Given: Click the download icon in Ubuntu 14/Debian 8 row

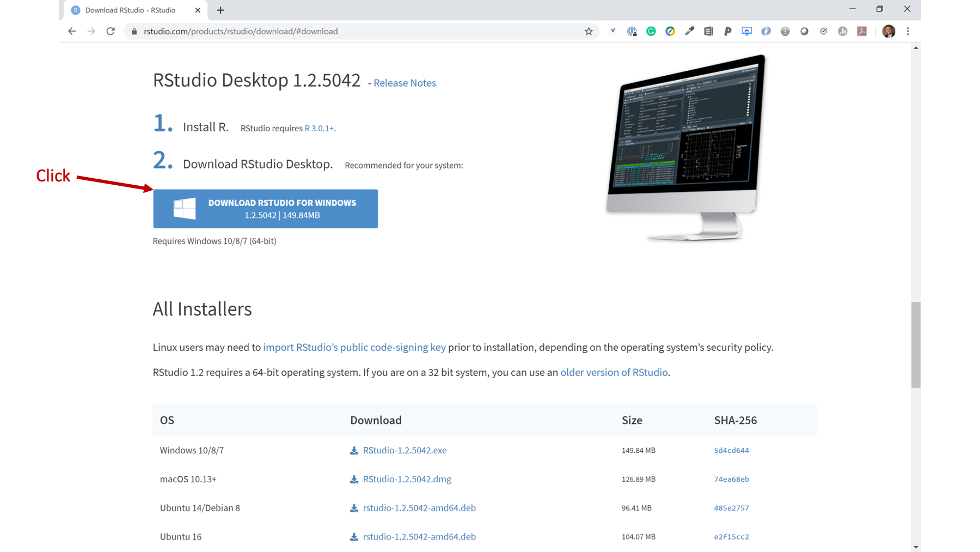Looking at the screenshot, I should pos(354,508).
